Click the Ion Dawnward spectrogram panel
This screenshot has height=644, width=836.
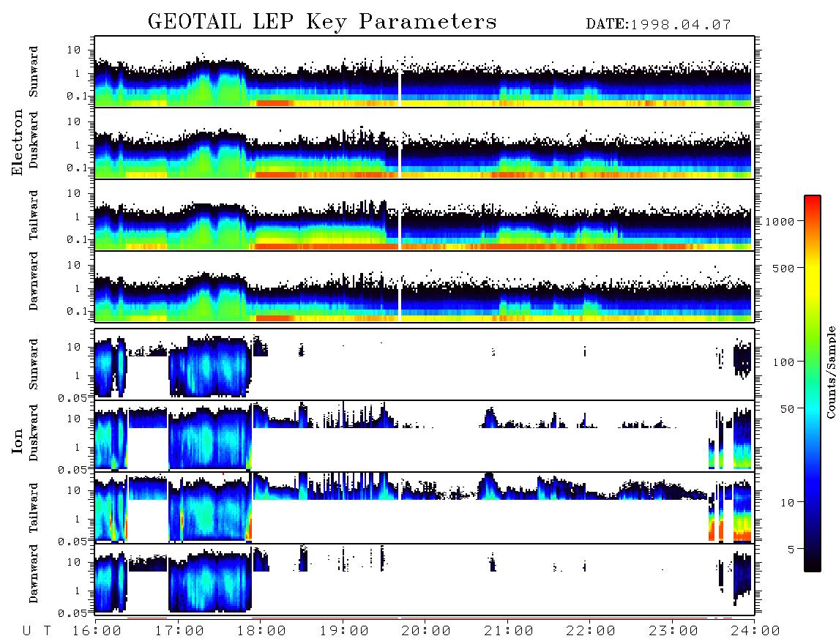tap(425, 580)
